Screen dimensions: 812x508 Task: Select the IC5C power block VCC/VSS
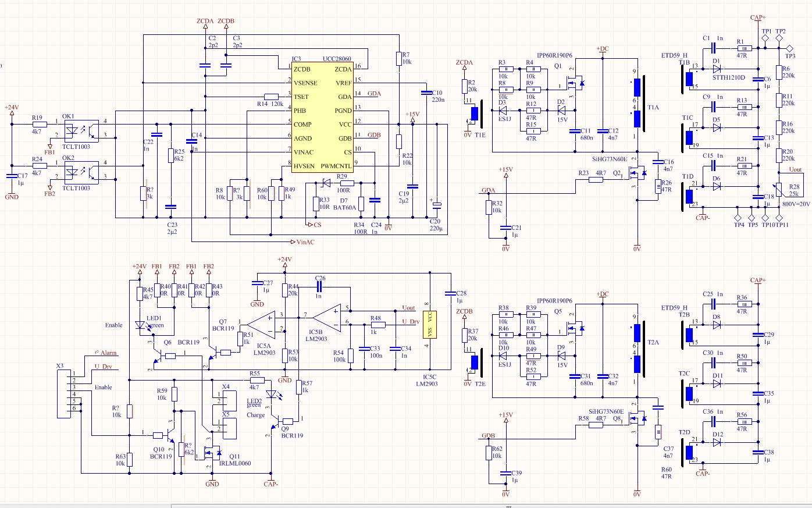click(430, 325)
